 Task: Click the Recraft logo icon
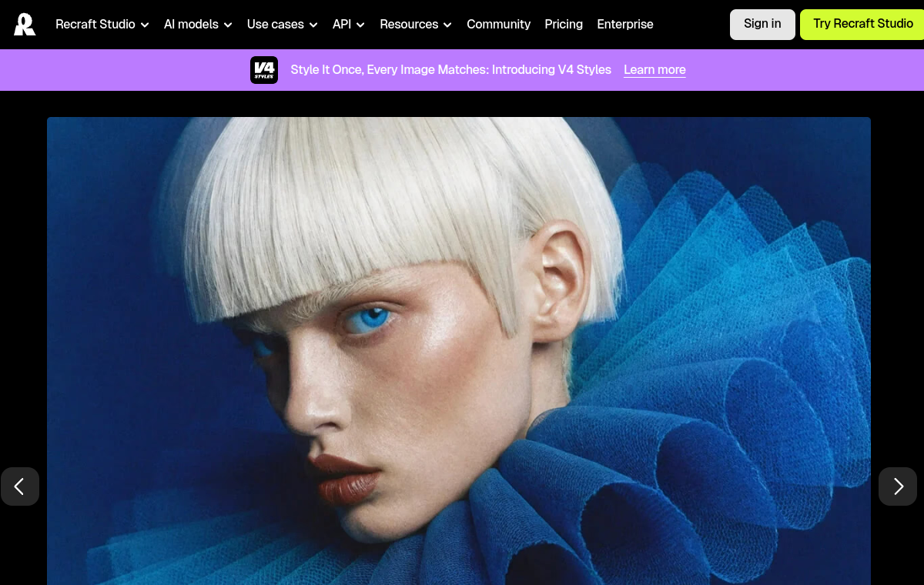(25, 25)
